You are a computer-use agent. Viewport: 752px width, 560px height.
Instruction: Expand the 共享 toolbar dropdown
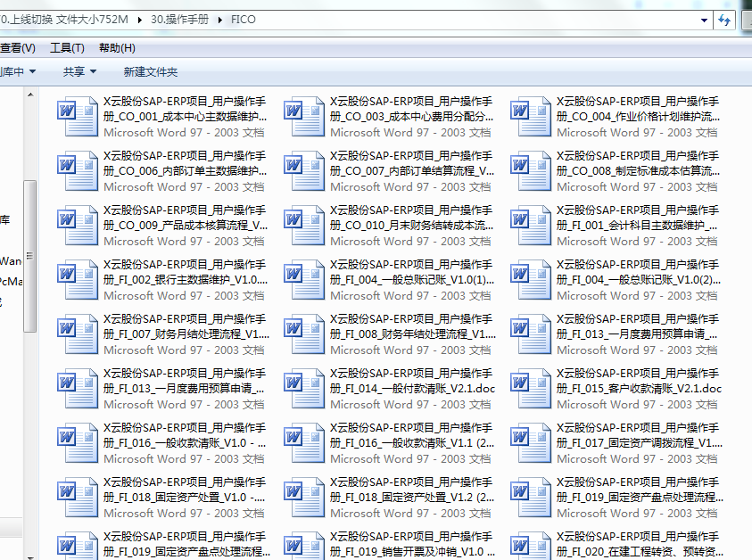click(x=79, y=71)
